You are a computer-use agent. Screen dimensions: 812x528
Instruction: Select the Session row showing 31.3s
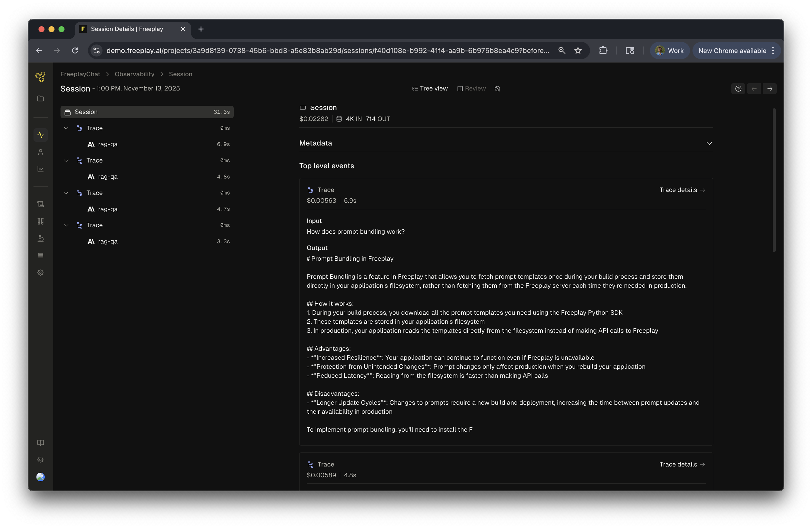click(147, 111)
